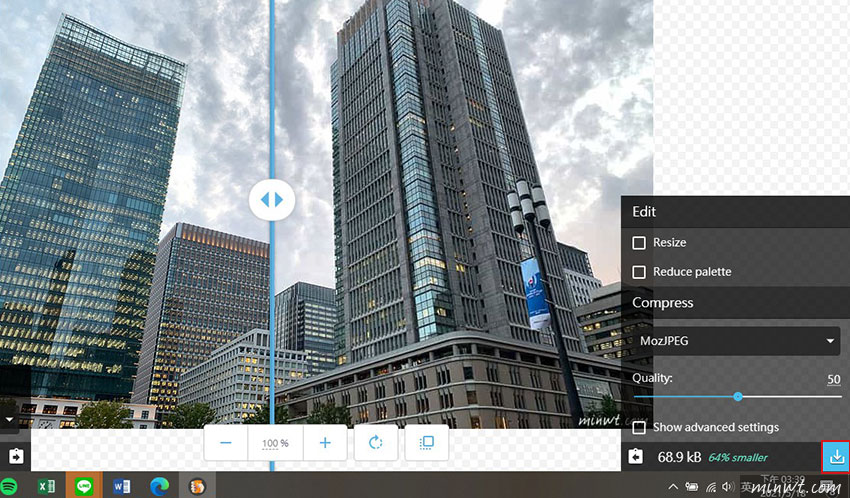Click the Quality slider handle
Viewport: 850px width, 498px height.
[738, 397]
